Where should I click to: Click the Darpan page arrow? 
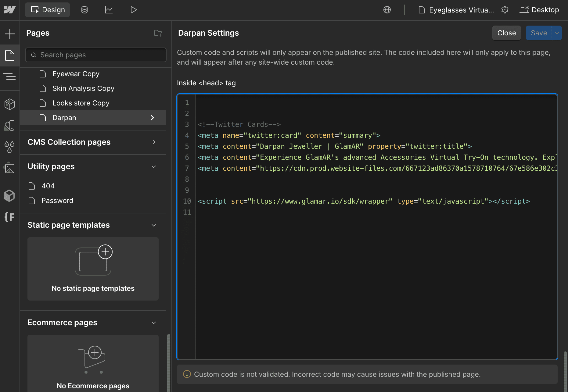153,118
